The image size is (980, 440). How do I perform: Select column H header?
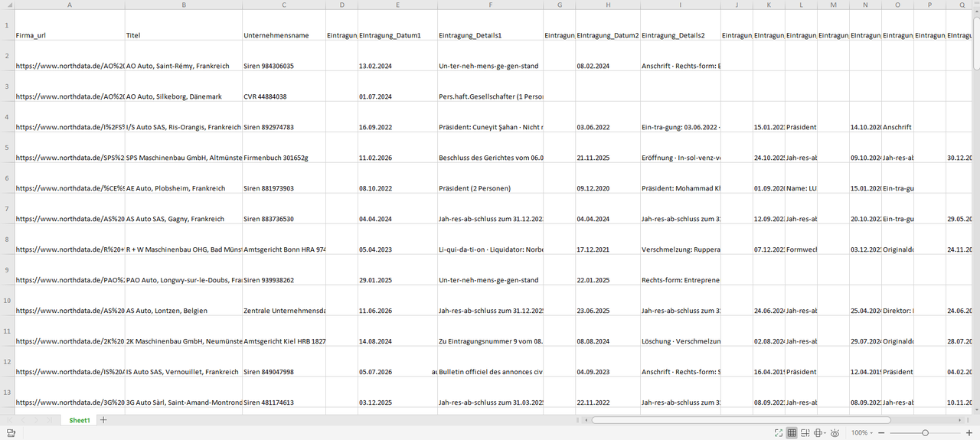point(608,5)
